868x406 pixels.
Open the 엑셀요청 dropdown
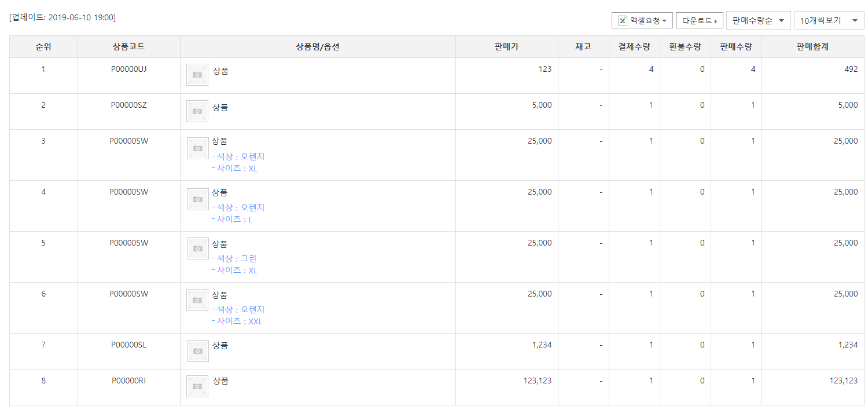tap(642, 21)
